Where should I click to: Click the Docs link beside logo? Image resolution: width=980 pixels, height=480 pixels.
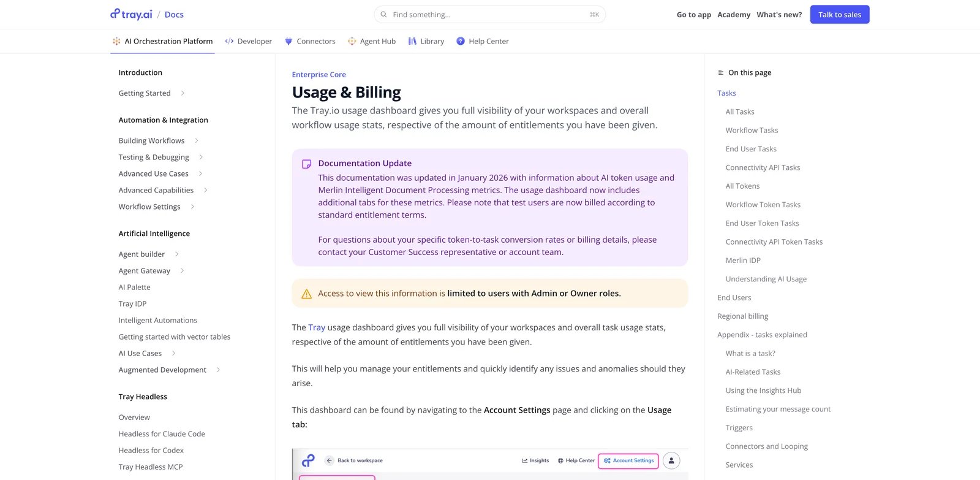(174, 15)
